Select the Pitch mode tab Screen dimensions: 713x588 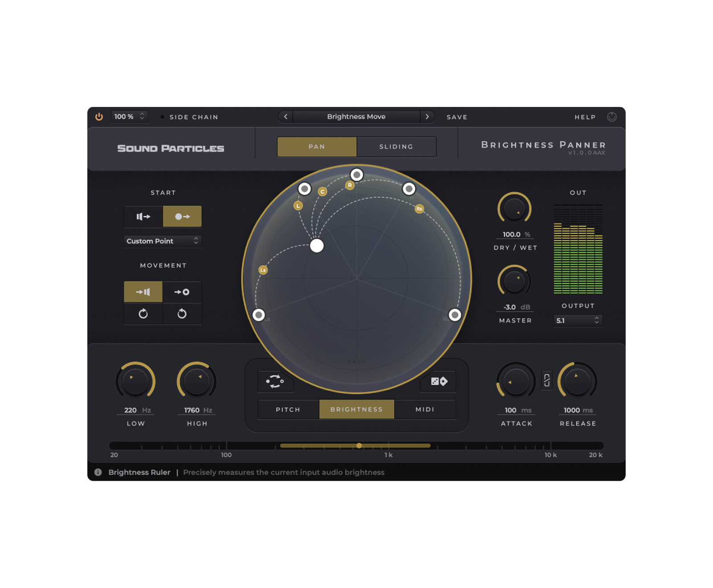pyautogui.click(x=288, y=409)
